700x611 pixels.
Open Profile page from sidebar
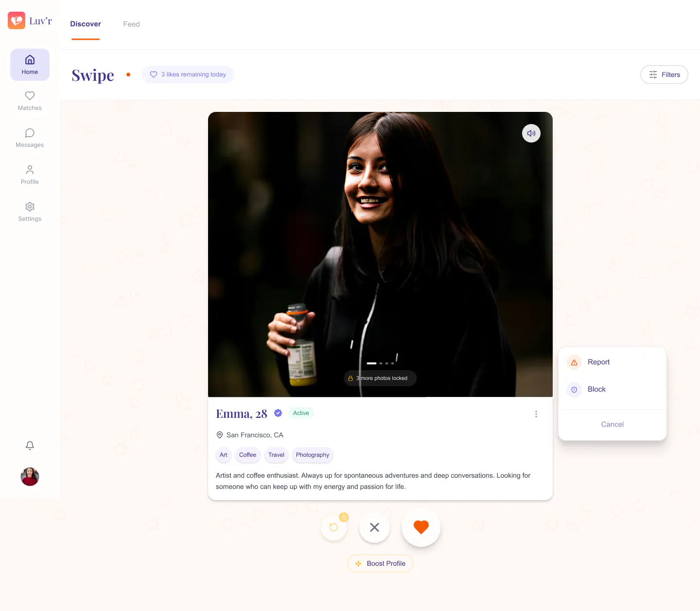coord(30,175)
